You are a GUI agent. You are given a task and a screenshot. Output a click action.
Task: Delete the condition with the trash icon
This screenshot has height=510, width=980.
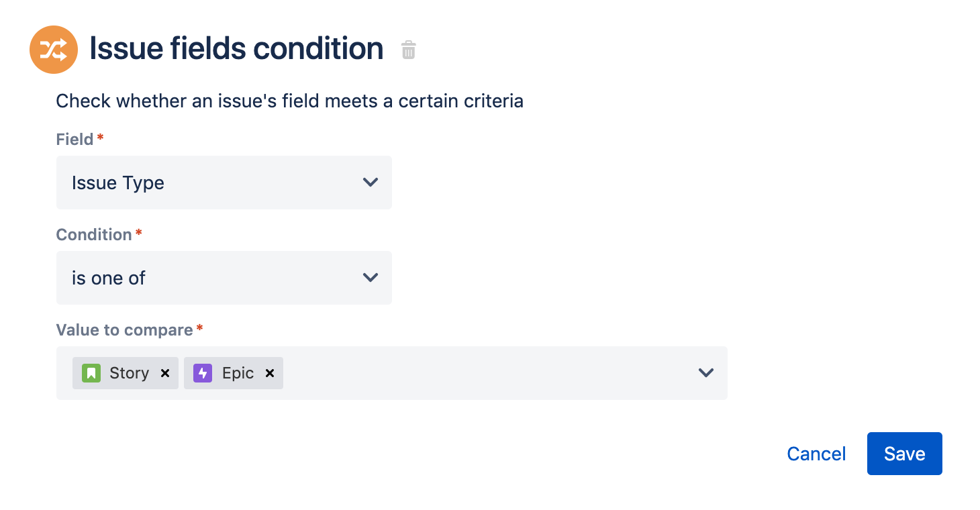click(408, 50)
